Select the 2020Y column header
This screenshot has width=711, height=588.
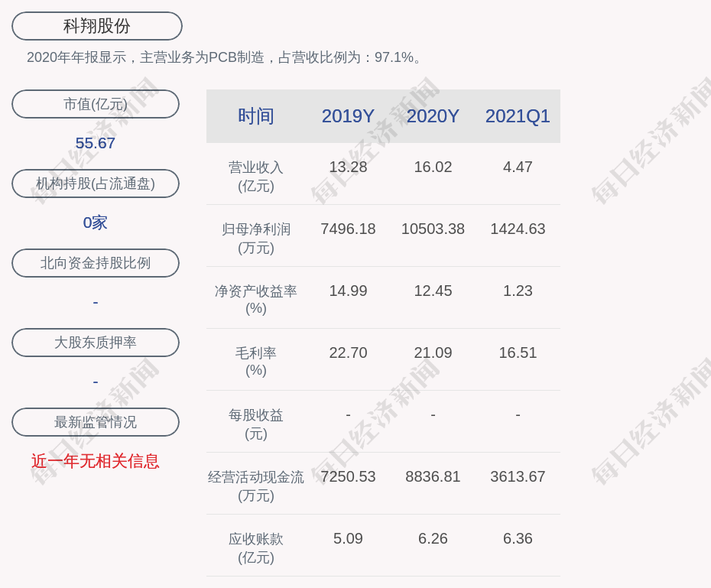[x=433, y=116]
